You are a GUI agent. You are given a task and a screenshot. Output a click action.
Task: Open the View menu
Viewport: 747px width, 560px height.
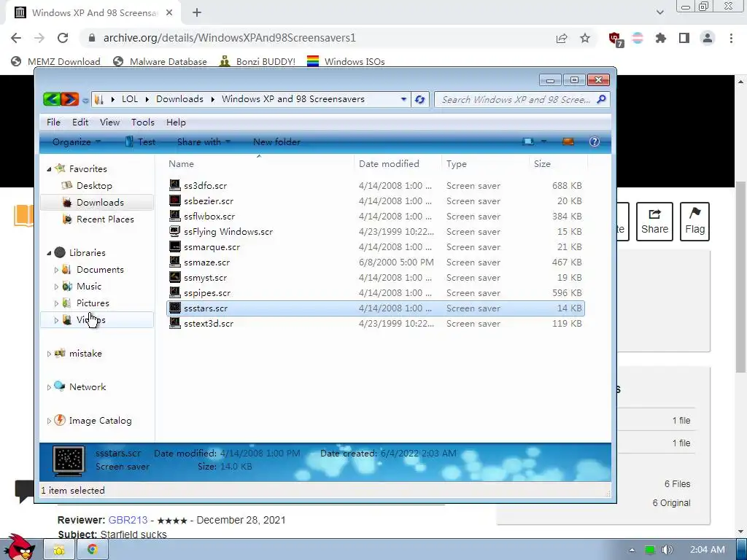tap(109, 122)
